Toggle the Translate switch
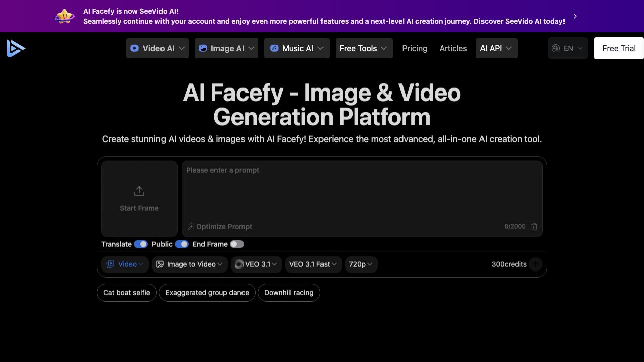This screenshot has height=362, width=644. (141, 244)
